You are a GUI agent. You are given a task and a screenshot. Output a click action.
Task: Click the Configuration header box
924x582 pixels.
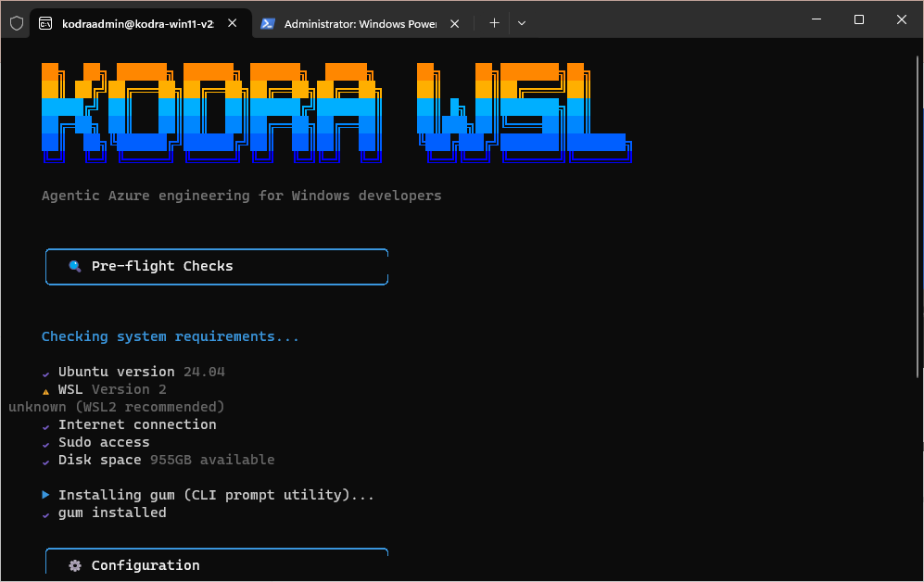[217, 564]
